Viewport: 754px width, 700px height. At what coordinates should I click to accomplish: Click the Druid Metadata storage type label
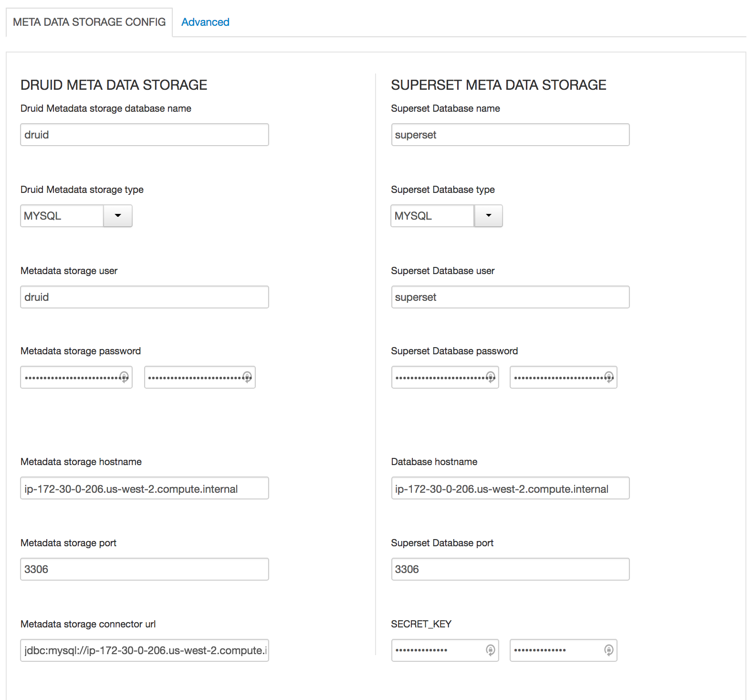pyautogui.click(x=82, y=190)
